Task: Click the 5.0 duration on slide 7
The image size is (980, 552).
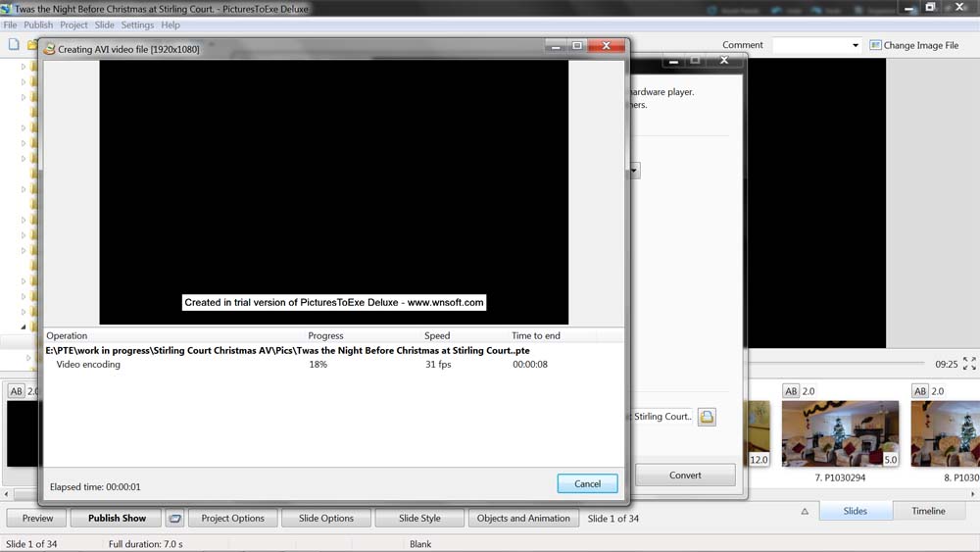Action: click(891, 460)
